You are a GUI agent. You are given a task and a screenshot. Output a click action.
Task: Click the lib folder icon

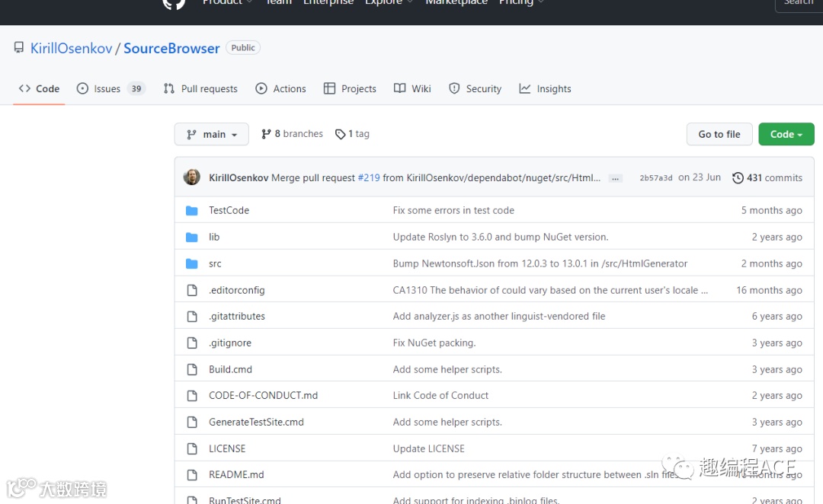tap(191, 237)
